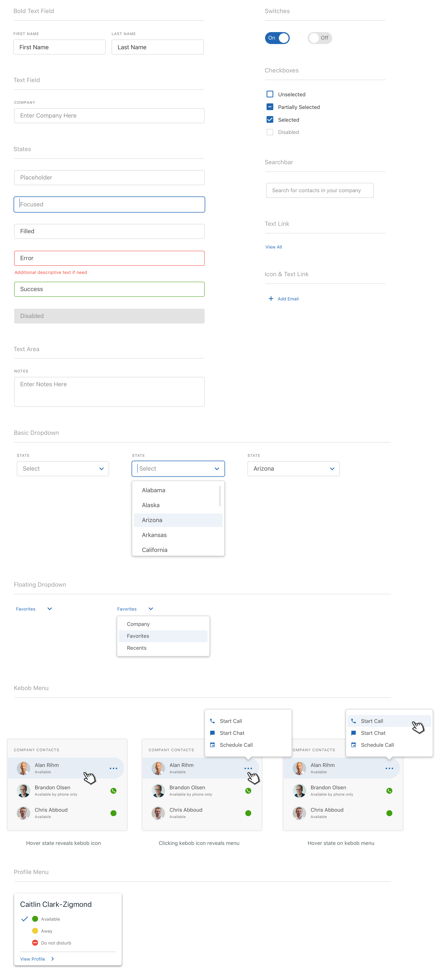Click the Disabled checkbox

pos(270,132)
